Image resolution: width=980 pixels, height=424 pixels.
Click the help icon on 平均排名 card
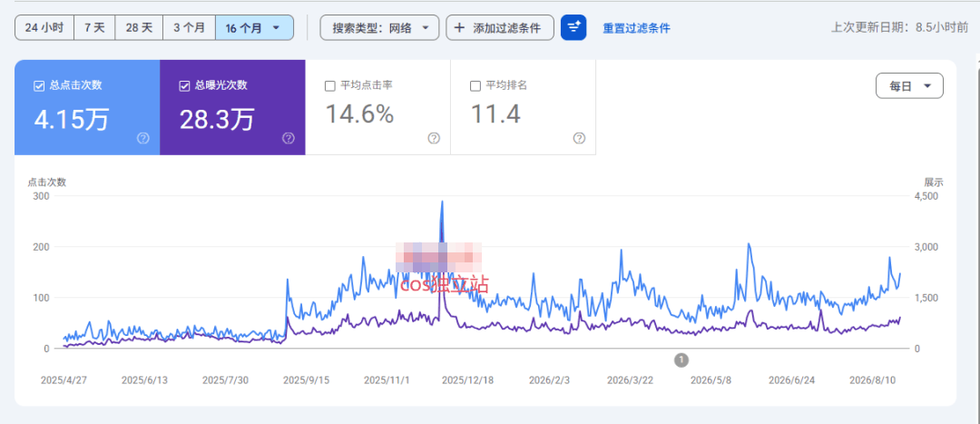click(579, 138)
